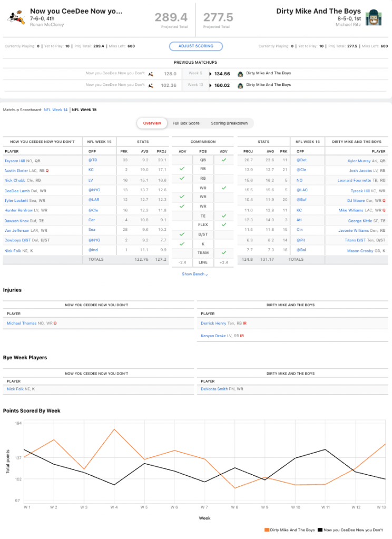Viewport: 392px width, 539px height.
Task: Go to NFL Week 14 scoreboard
Action: 55,110
